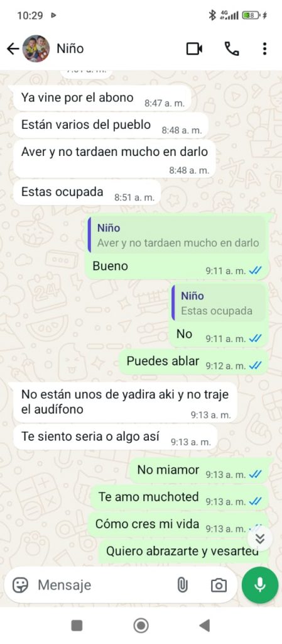Tap the quoted reply 'Aver y no tardaen mucho en darlo'
This screenshot has width=282, height=644.
[x=176, y=235]
